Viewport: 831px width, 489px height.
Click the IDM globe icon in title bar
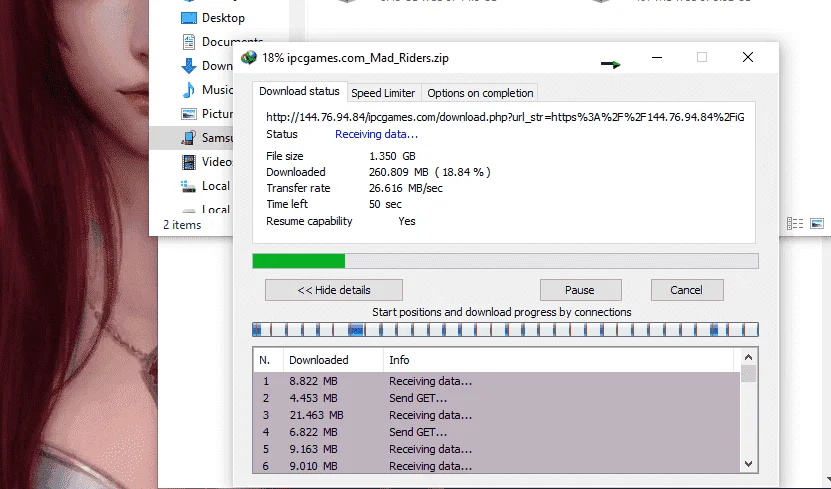(x=249, y=57)
